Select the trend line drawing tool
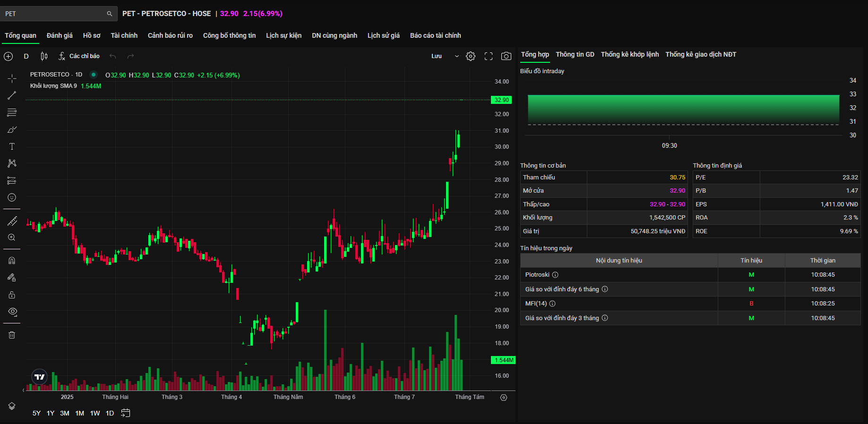868x424 pixels. pyautogui.click(x=12, y=95)
